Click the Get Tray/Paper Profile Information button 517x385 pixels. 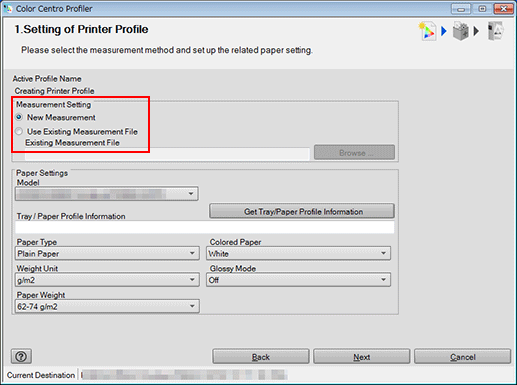[302, 211]
